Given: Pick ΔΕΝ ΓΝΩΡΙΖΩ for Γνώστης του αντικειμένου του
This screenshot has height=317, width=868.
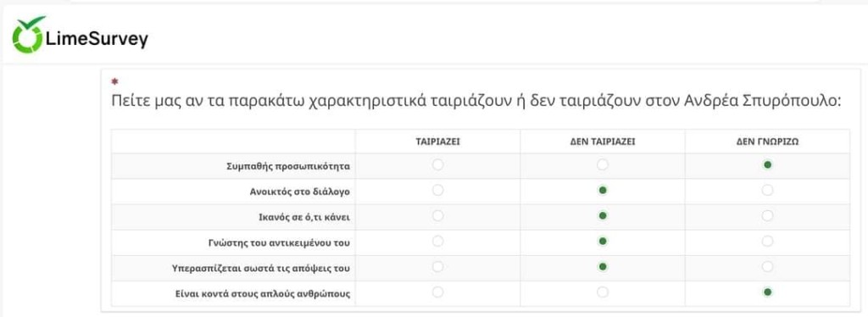Looking at the screenshot, I should (x=767, y=242).
